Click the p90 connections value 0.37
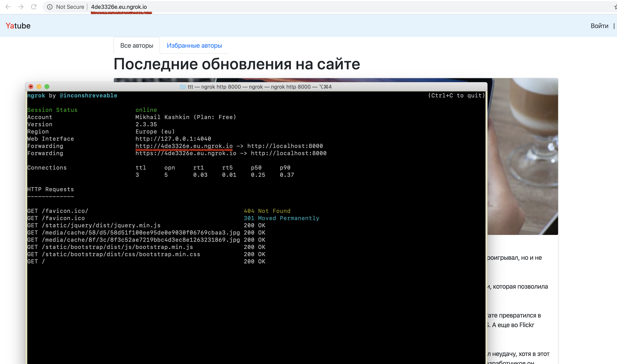Screen dimensions: 617x364 coord(287,175)
